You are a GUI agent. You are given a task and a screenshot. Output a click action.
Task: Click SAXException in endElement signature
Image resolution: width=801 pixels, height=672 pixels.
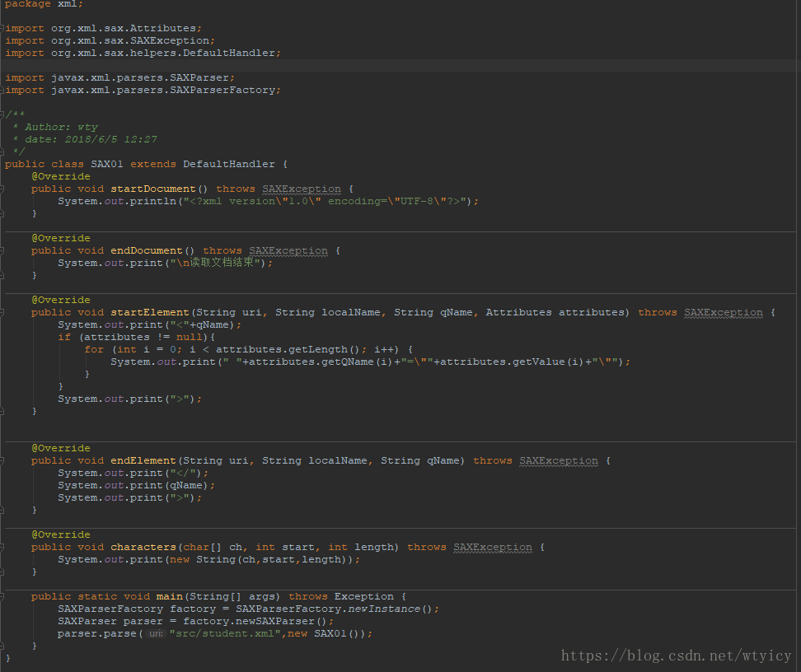pyautogui.click(x=559, y=460)
